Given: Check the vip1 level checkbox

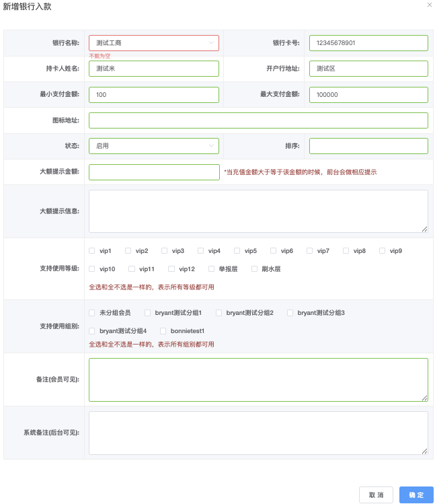Looking at the screenshot, I should tap(92, 251).
